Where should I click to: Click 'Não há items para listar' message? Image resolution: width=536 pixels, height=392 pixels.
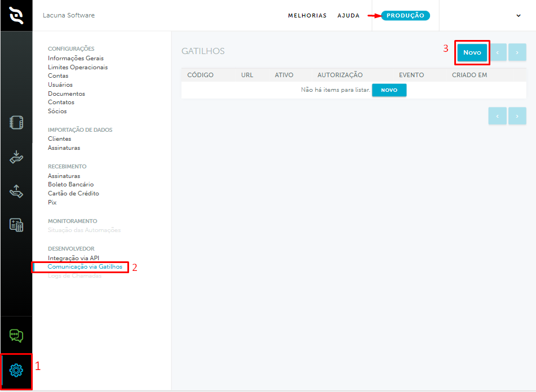tap(335, 90)
